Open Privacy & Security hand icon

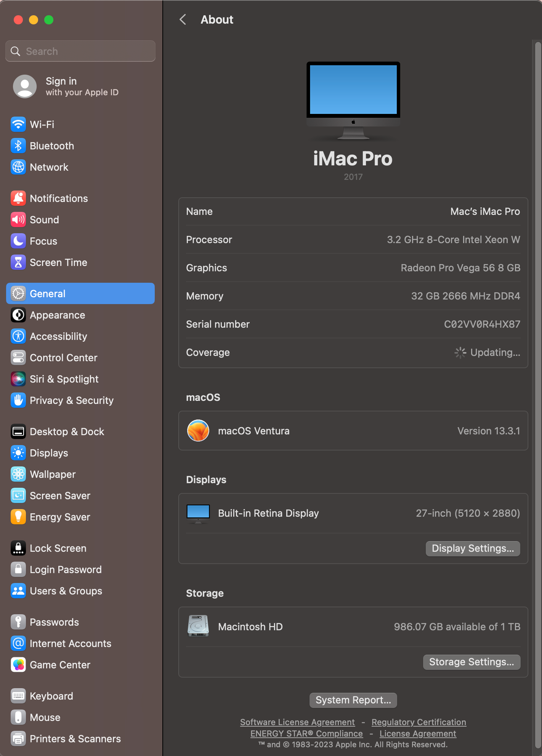click(x=18, y=400)
